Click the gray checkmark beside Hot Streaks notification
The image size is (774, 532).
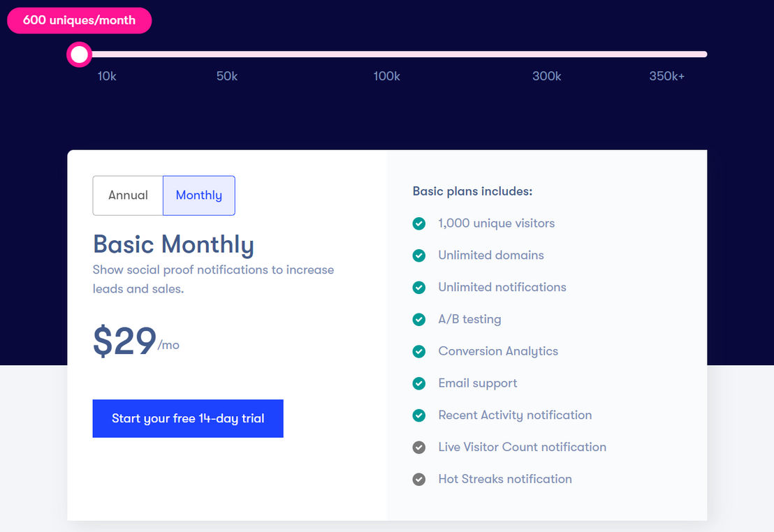pos(418,479)
